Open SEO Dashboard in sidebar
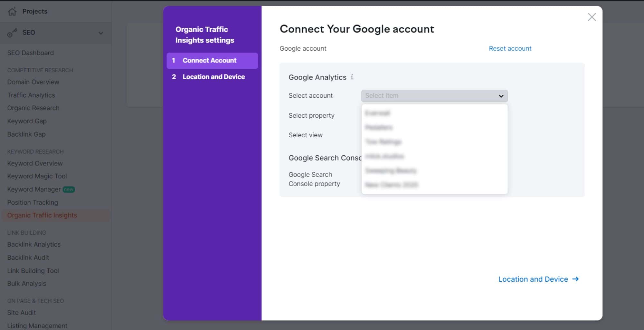The image size is (644, 330). click(x=31, y=53)
